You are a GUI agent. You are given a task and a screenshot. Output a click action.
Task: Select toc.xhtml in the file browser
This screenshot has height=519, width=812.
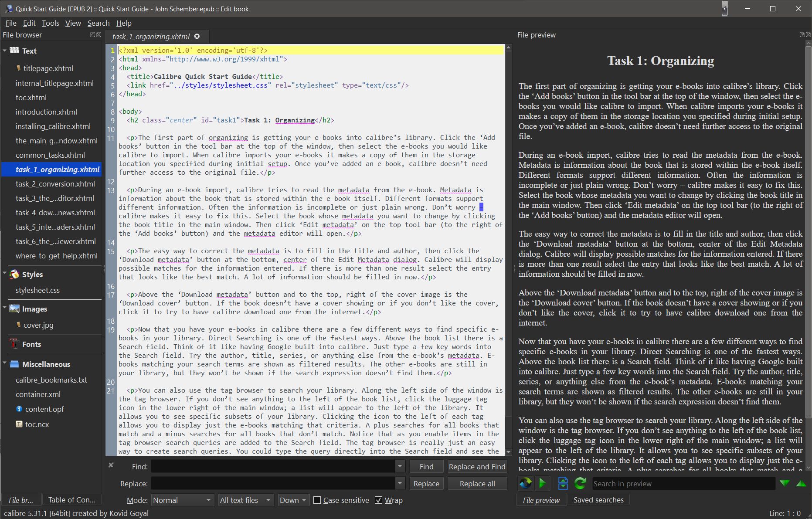pos(31,97)
